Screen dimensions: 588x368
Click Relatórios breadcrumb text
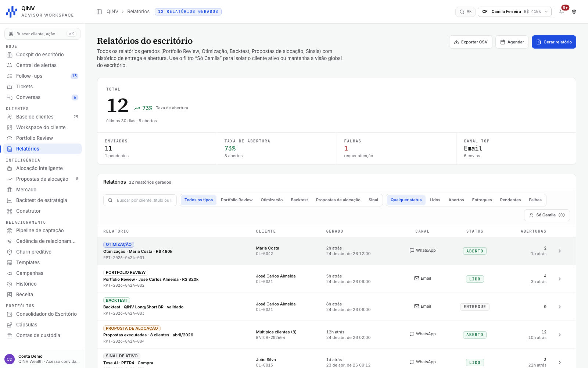click(x=138, y=12)
